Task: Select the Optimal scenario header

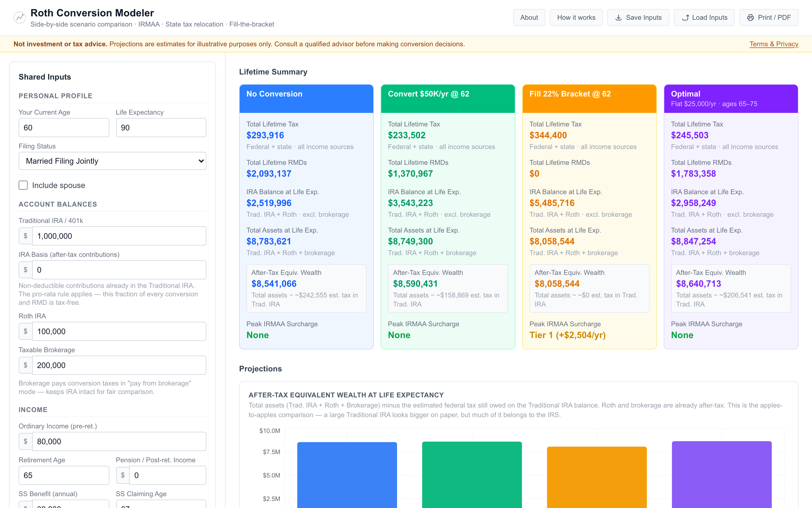Action: 731,99
